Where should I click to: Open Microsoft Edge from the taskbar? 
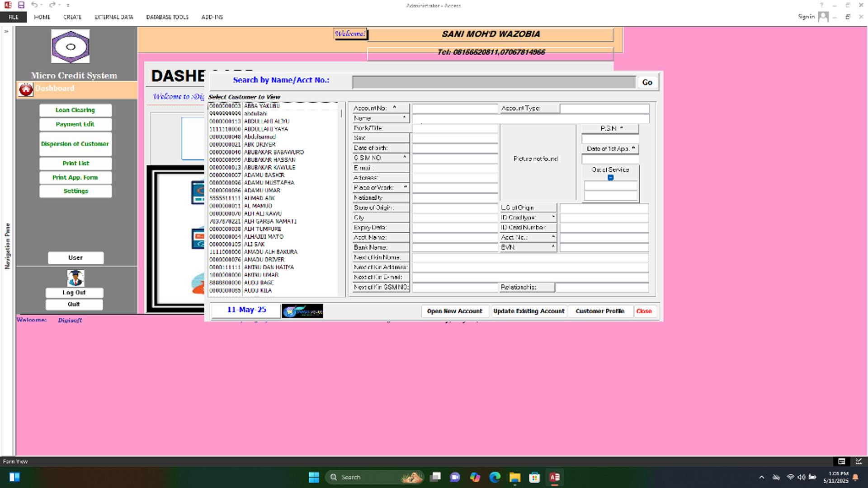pyautogui.click(x=495, y=477)
